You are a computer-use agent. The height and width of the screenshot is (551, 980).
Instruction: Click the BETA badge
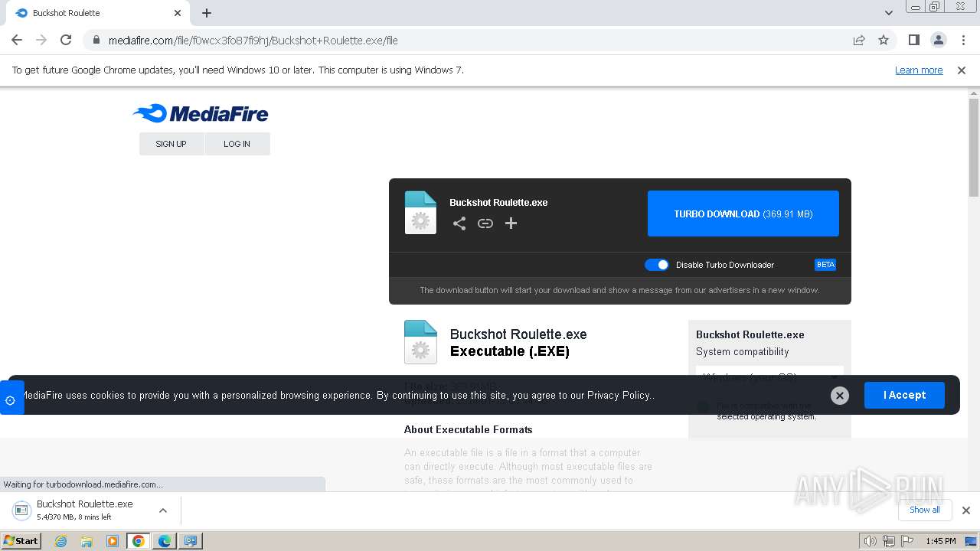click(825, 265)
